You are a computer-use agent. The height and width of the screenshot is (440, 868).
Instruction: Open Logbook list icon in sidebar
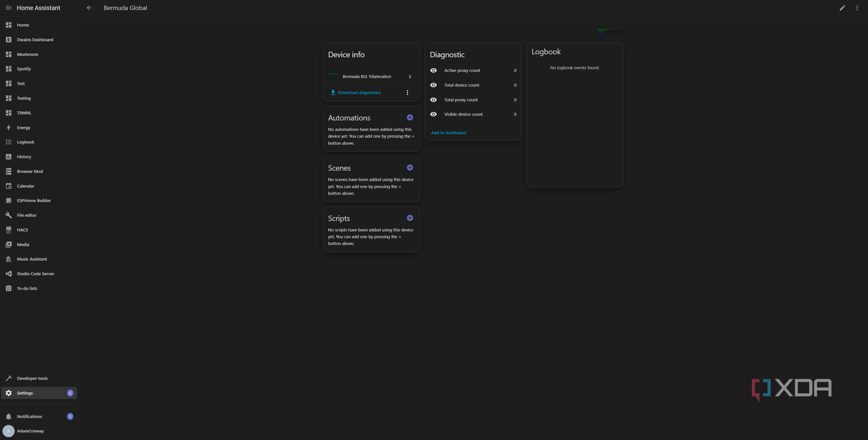[9, 142]
